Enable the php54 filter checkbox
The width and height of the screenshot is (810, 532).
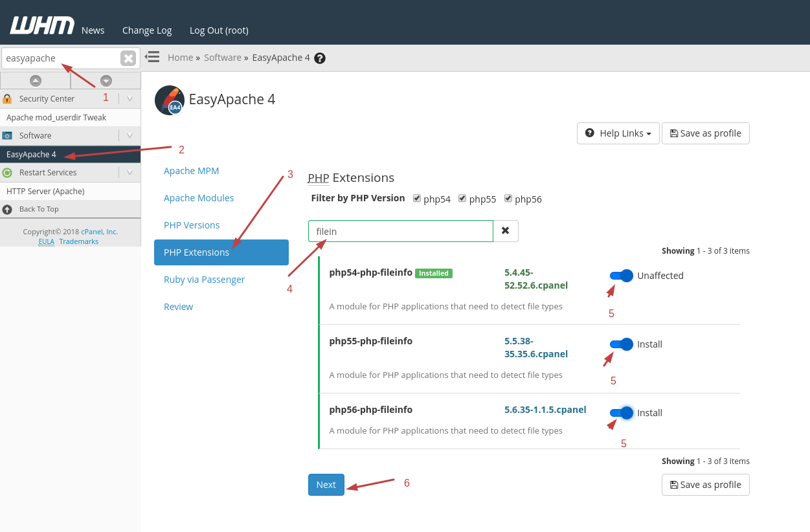pos(417,198)
